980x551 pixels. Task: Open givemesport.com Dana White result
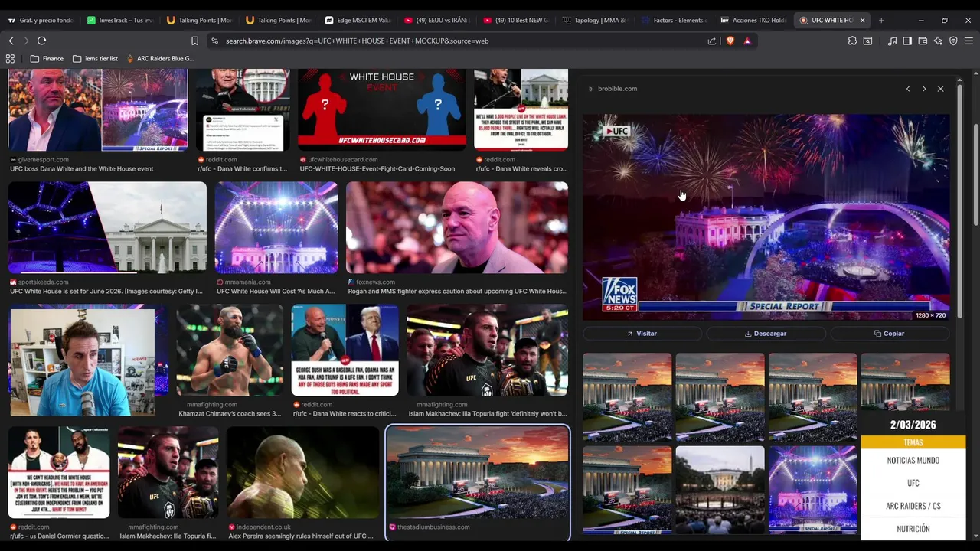coord(97,110)
